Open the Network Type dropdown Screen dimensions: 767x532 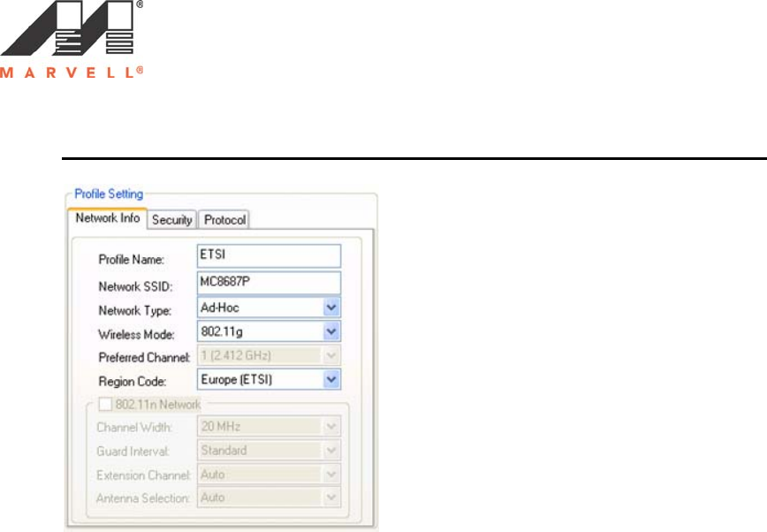[x=269, y=308]
